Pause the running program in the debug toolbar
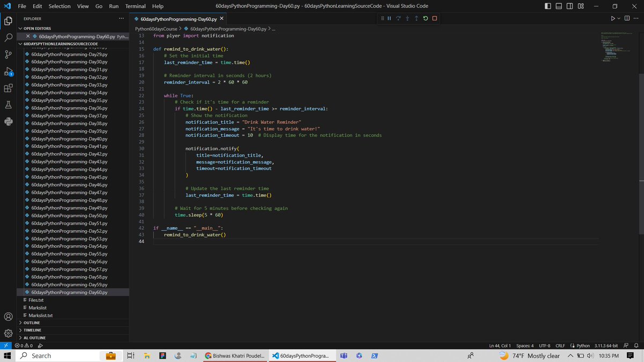The height and width of the screenshot is (362, 644). (x=389, y=18)
